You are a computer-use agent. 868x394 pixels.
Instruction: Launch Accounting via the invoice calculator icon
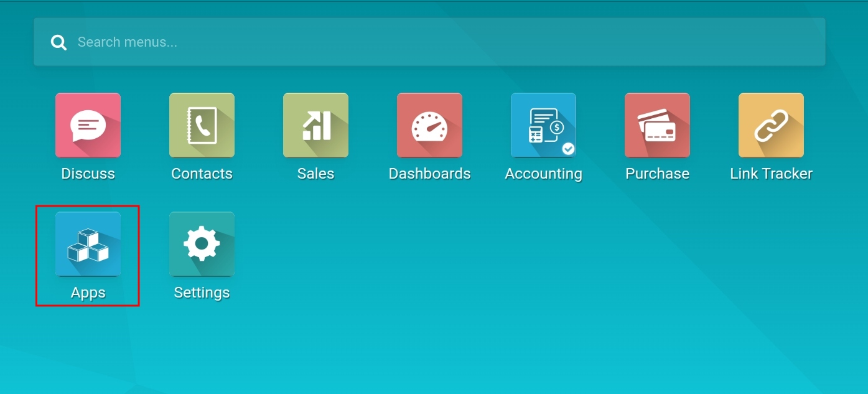(543, 125)
